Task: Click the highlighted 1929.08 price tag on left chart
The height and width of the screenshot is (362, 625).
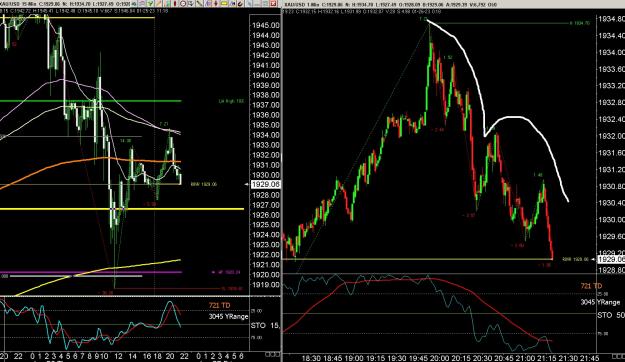Action: 265,184
